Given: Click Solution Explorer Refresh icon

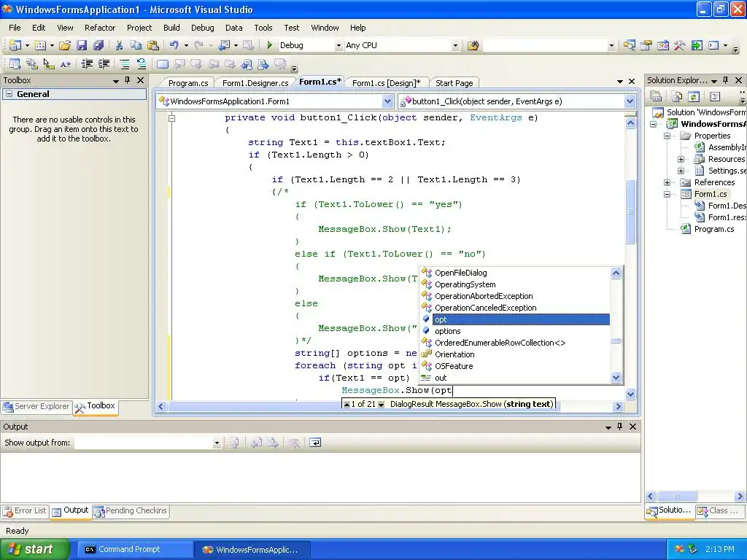Looking at the screenshot, I should tap(694, 97).
